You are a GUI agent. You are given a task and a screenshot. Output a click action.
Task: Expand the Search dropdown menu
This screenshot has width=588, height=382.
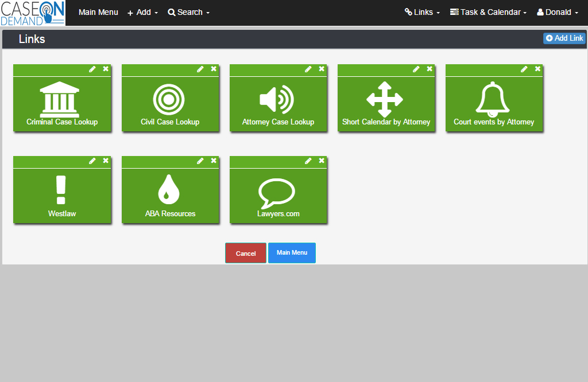click(x=188, y=13)
